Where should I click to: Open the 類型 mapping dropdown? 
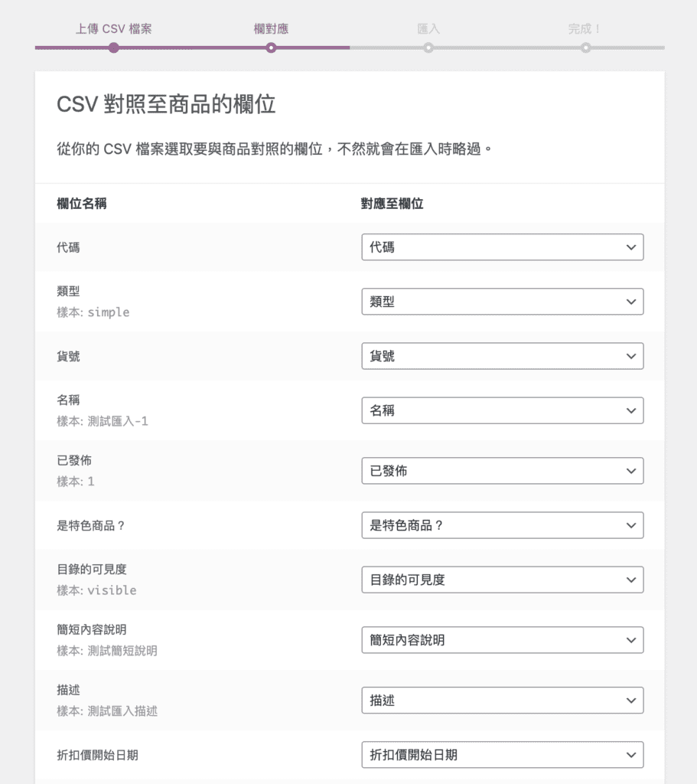(x=502, y=301)
